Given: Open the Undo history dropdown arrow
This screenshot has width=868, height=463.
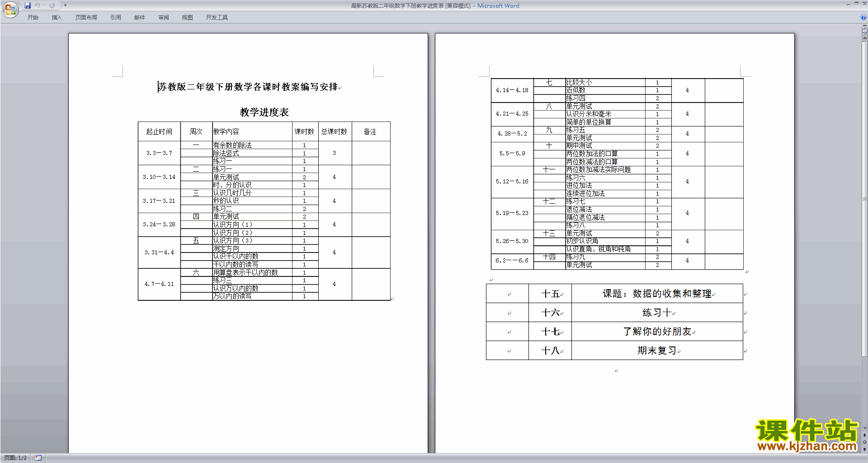Looking at the screenshot, I should pos(44,5).
